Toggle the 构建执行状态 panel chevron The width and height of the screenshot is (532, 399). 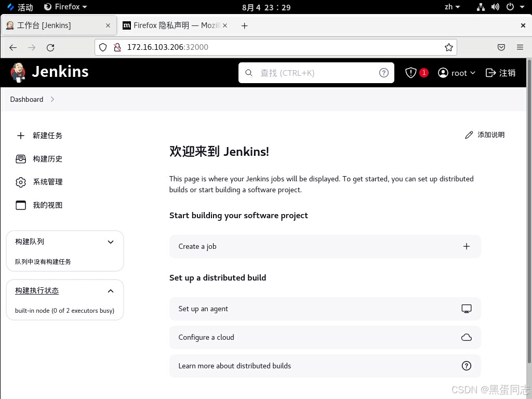pyautogui.click(x=111, y=291)
